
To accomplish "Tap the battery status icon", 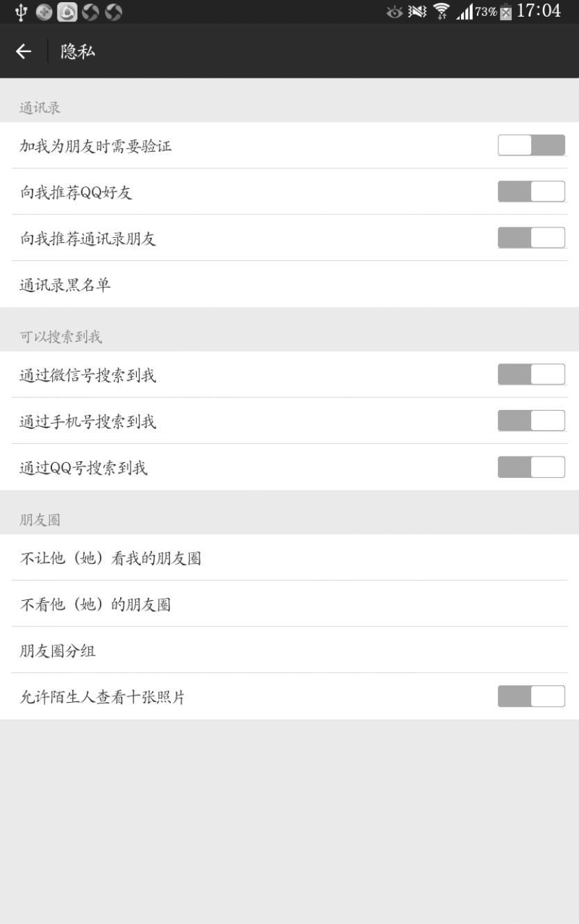I will click(x=505, y=12).
